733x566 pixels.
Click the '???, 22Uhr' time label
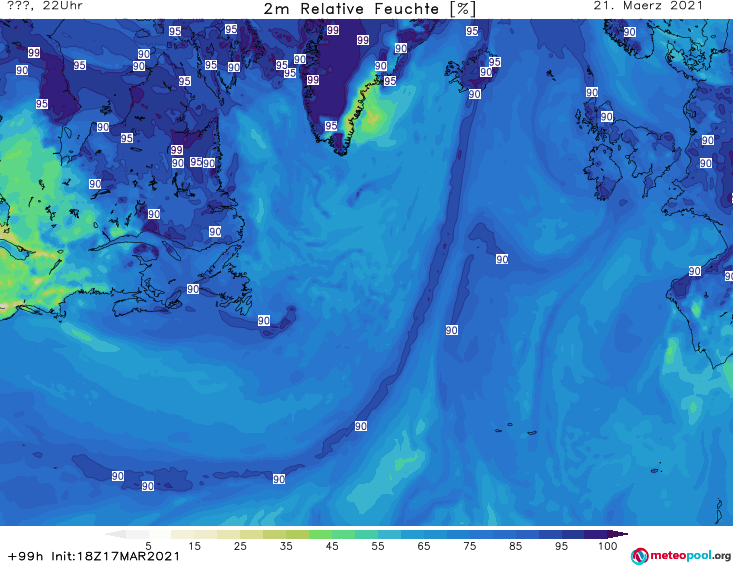click(x=45, y=6)
